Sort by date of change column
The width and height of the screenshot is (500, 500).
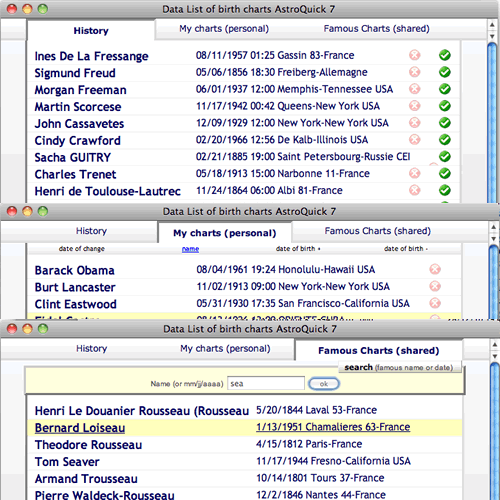82,249
